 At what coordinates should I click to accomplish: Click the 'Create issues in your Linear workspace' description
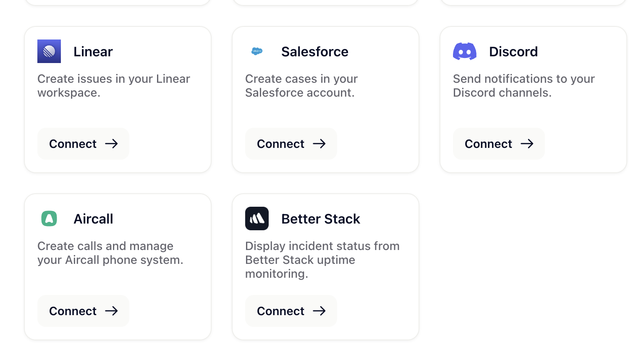point(113,86)
